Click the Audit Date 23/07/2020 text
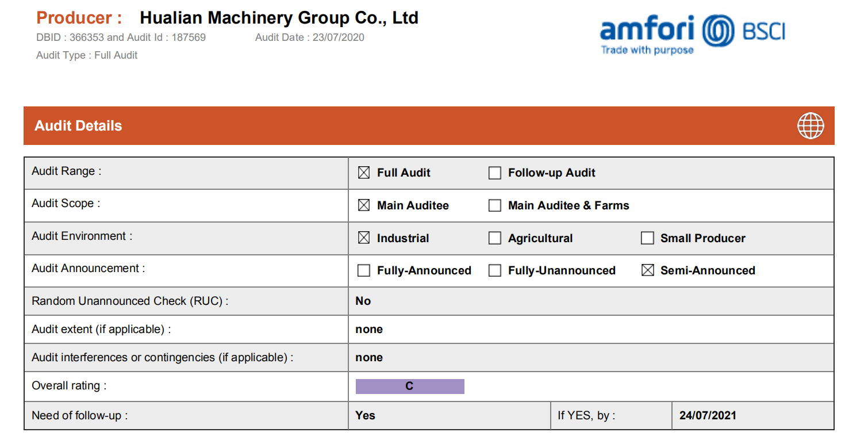The image size is (868, 436). pyautogui.click(x=310, y=37)
